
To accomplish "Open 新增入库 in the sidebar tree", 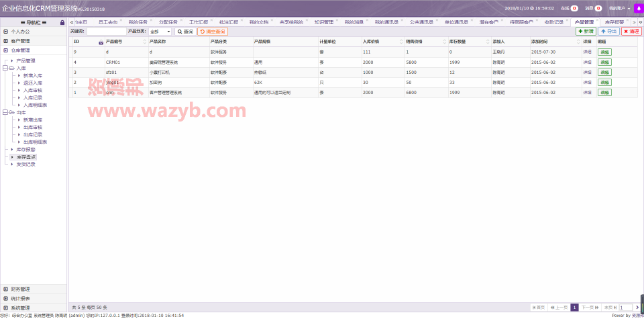I will pyautogui.click(x=32, y=76).
